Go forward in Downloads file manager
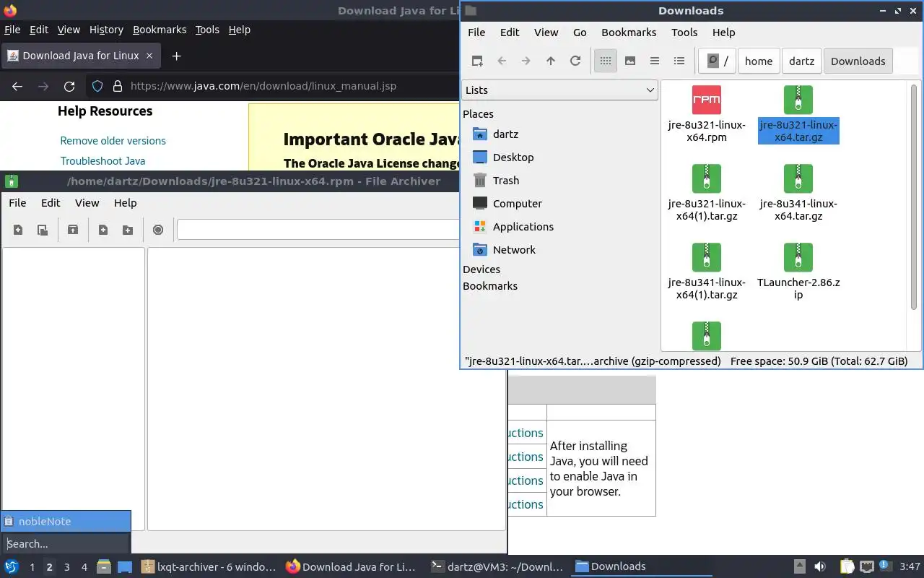Image resolution: width=924 pixels, height=578 pixels. click(526, 61)
